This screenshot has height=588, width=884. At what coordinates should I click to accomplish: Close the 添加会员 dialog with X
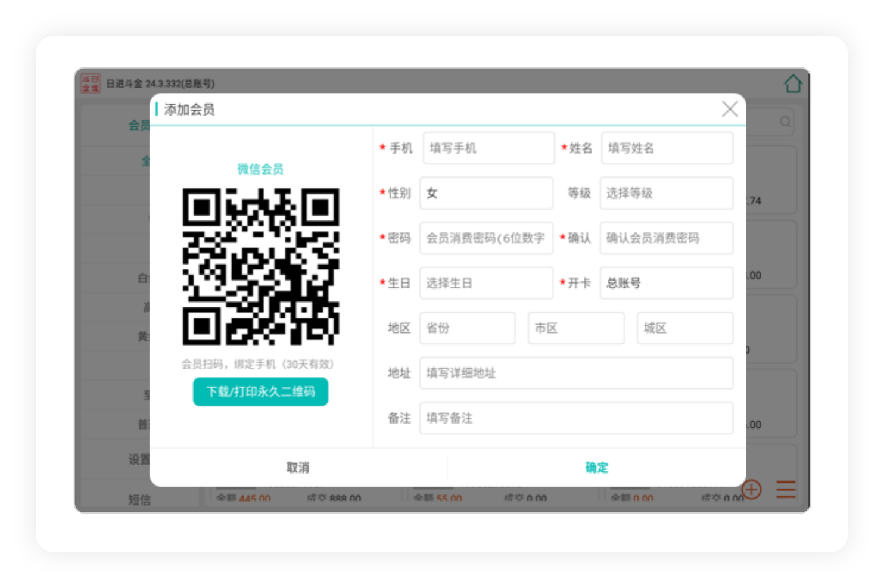(x=730, y=108)
